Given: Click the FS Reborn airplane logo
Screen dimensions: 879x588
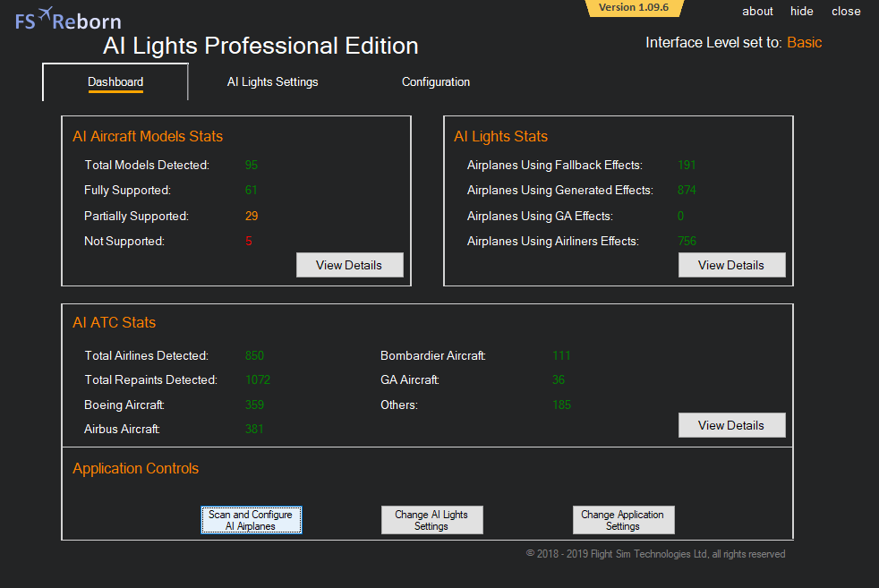Looking at the screenshot, I should click(67, 18).
